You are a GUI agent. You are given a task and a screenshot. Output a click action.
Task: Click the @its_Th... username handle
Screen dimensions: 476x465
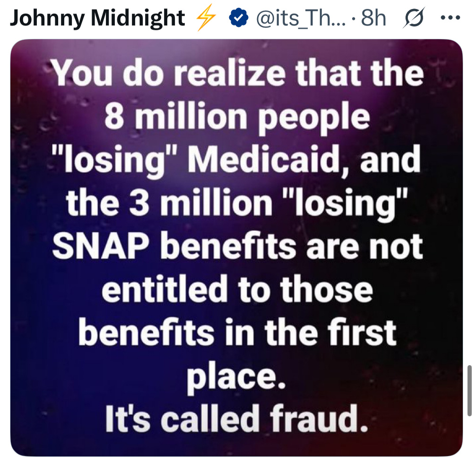301,18
